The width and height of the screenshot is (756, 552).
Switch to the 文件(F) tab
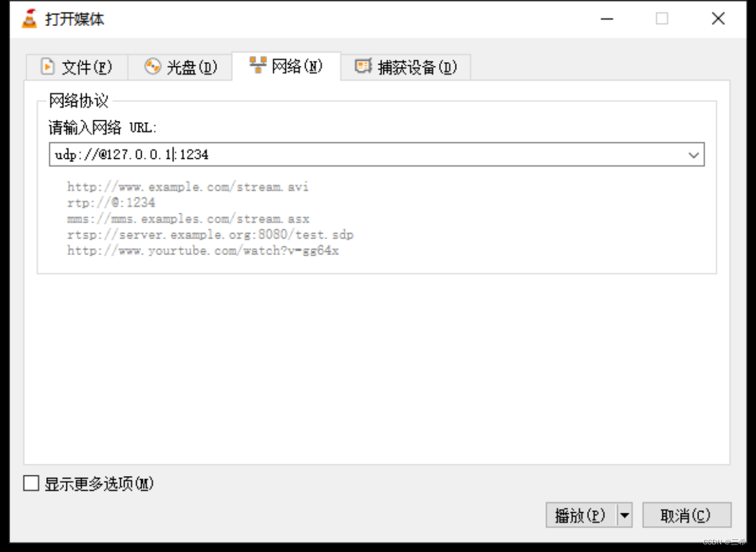pyautogui.click(x=77, y=66)
